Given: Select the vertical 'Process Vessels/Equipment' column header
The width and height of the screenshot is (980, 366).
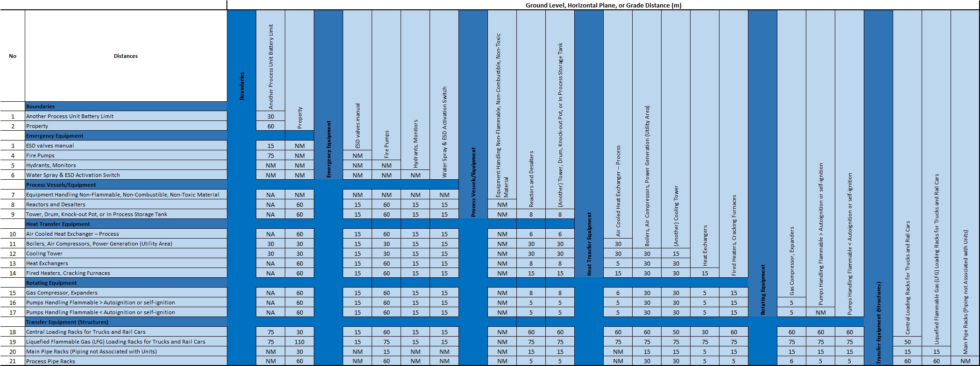Looking at the screenshot, I should (473, 182).
